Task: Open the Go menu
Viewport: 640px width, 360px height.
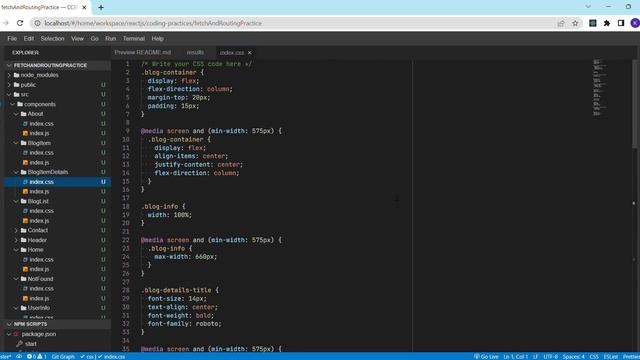Action: pos(95,38)
